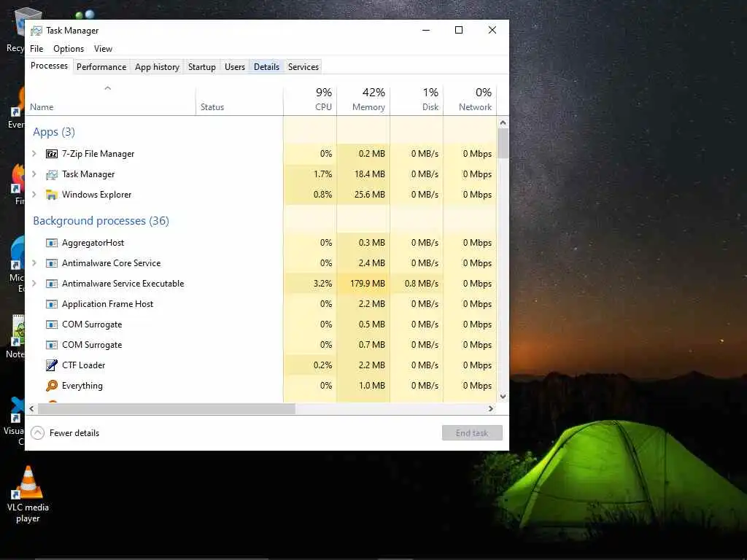Open the View menu
Viewport: 747px width, 560px height.
[x=103, y=49]
